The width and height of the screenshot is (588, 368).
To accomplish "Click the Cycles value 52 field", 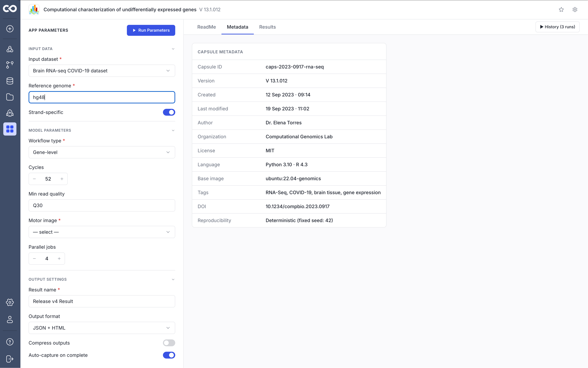I will (48, 179).
